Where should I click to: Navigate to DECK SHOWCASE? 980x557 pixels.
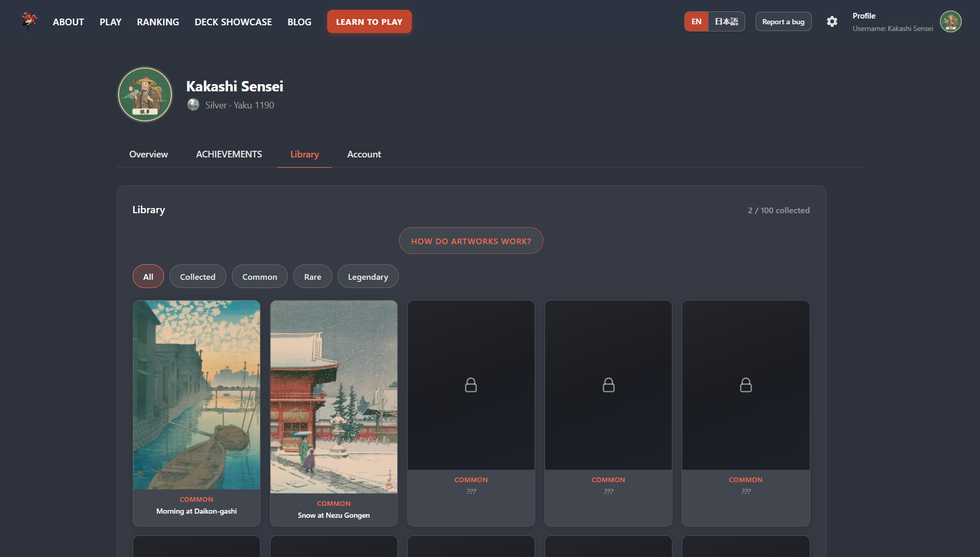click(233, 22)
